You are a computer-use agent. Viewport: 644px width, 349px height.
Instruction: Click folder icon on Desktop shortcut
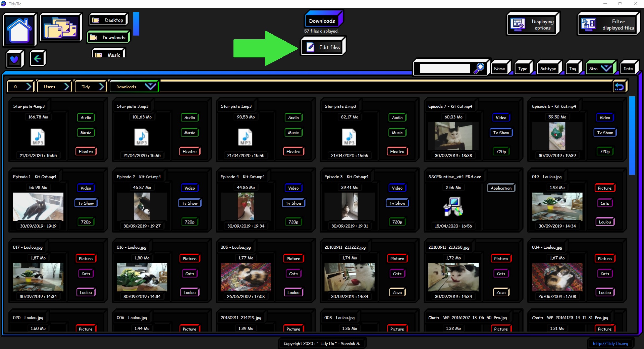96,20
